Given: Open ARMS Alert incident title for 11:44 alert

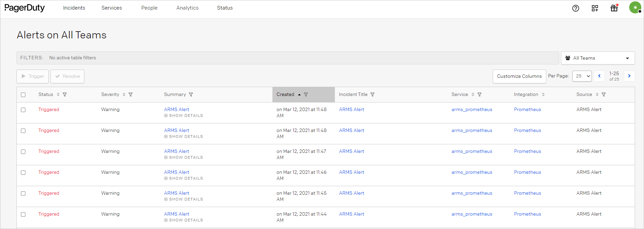Looking at the screenshot, I should pyautogui.click(x=351, y=214).
